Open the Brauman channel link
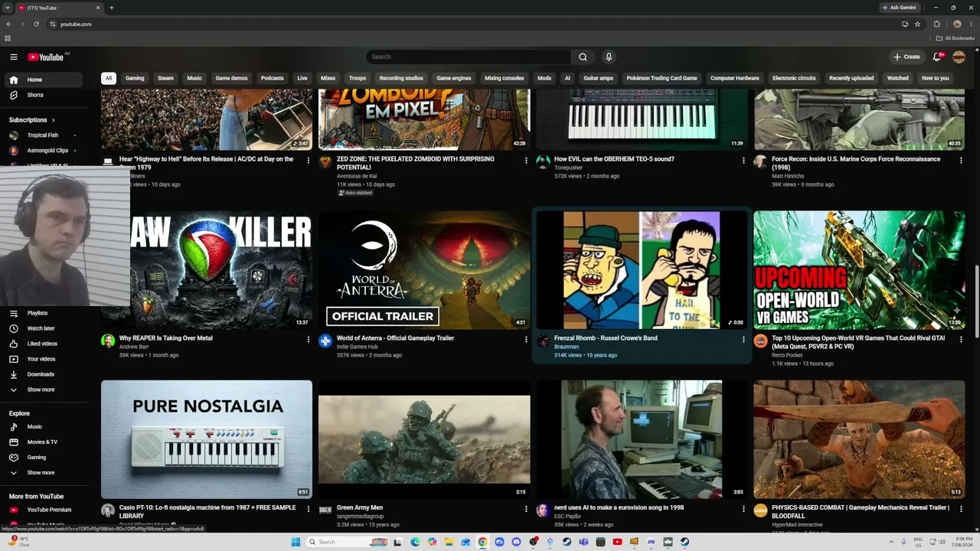The height and width of the screenshot is (551, 980). (x=567, y=347)
